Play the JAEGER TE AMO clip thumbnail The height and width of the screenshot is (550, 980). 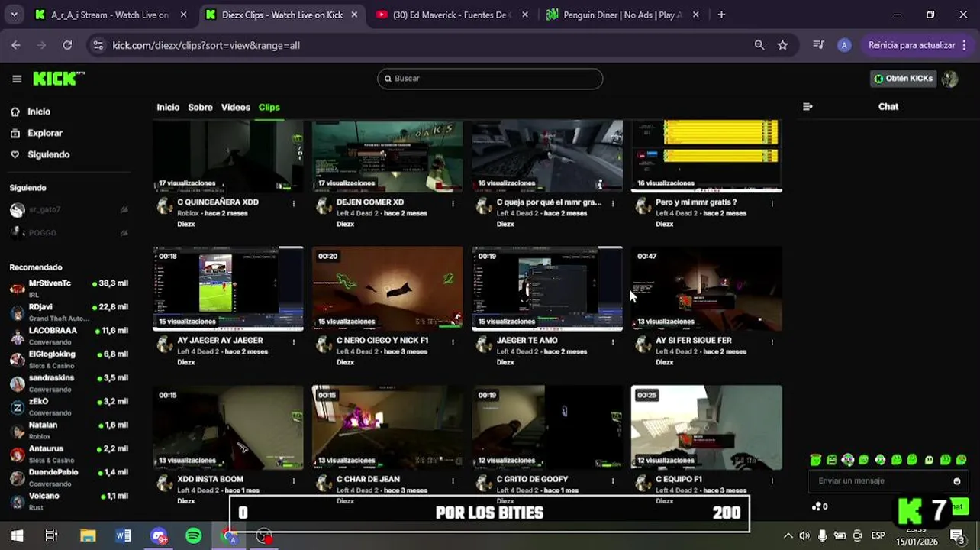(546, 288)
